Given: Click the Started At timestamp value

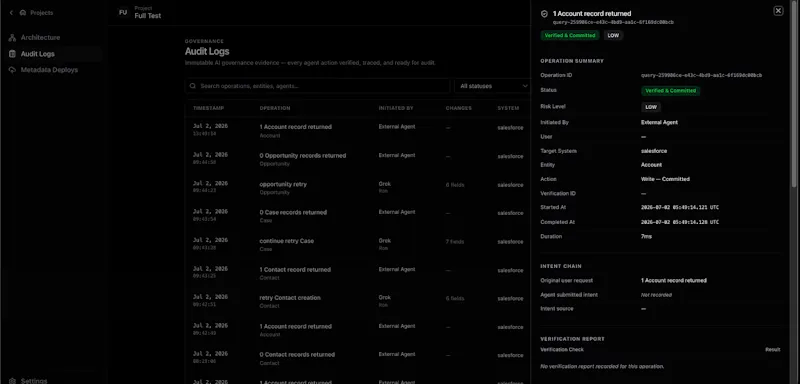Looking at the screenshot, I should 680,208.
